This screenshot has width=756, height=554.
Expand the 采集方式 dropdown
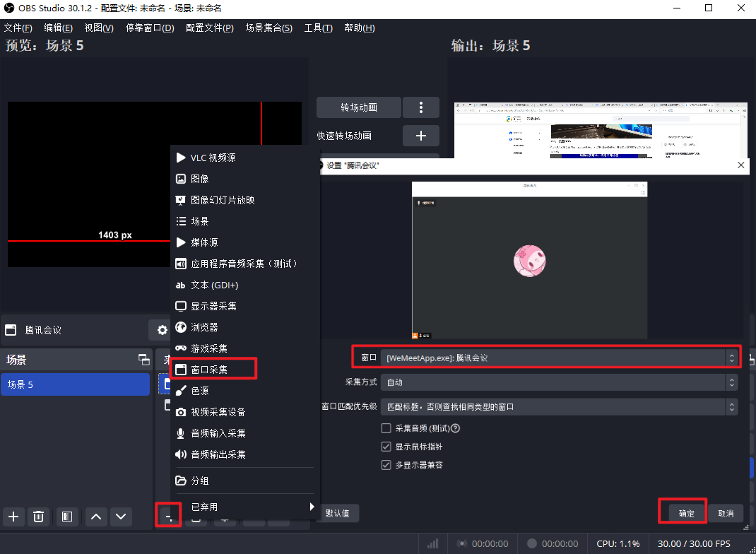[558, 382]
